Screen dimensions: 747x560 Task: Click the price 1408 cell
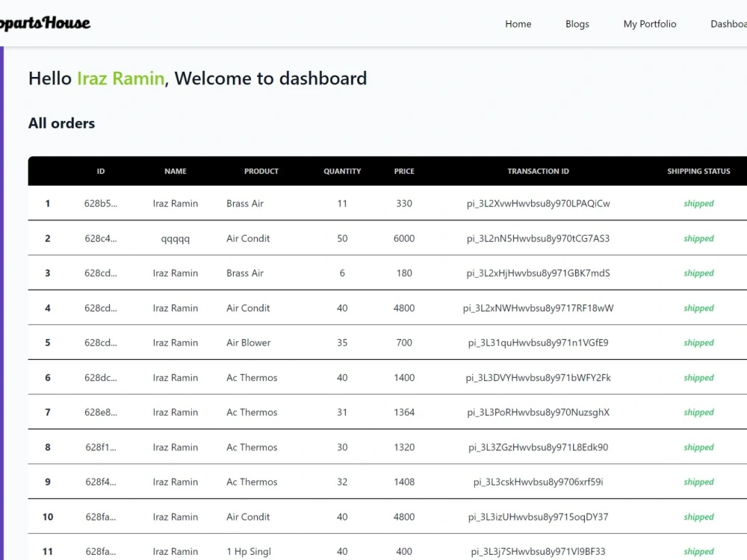coord(404,482)
